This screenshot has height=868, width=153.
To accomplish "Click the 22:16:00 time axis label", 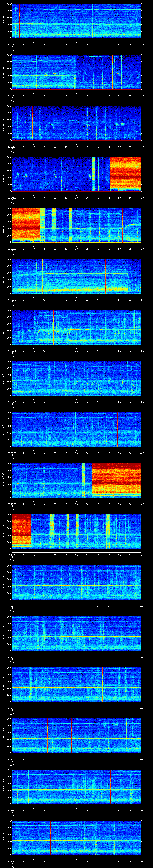I will pyautogui.click(x=12, y=810).
